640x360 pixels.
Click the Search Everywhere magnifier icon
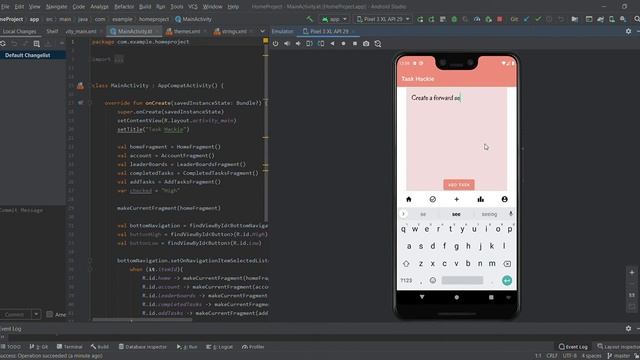[636, 19]
